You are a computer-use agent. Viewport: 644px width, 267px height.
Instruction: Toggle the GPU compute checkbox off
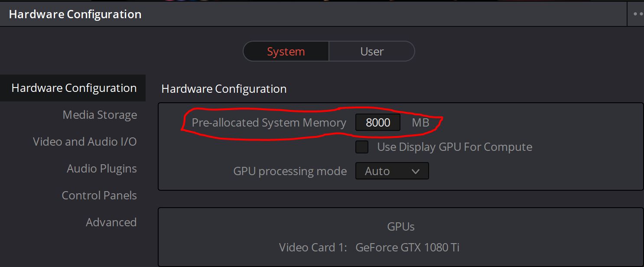(x=362, y=147)
